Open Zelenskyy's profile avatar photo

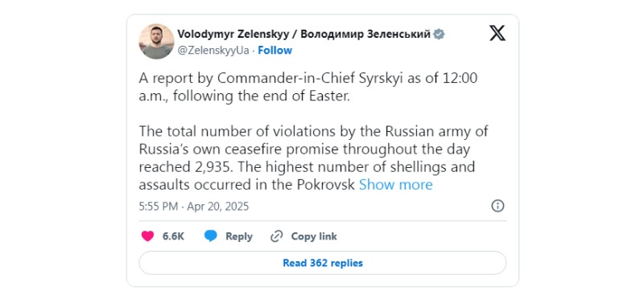tap(156, 42)
